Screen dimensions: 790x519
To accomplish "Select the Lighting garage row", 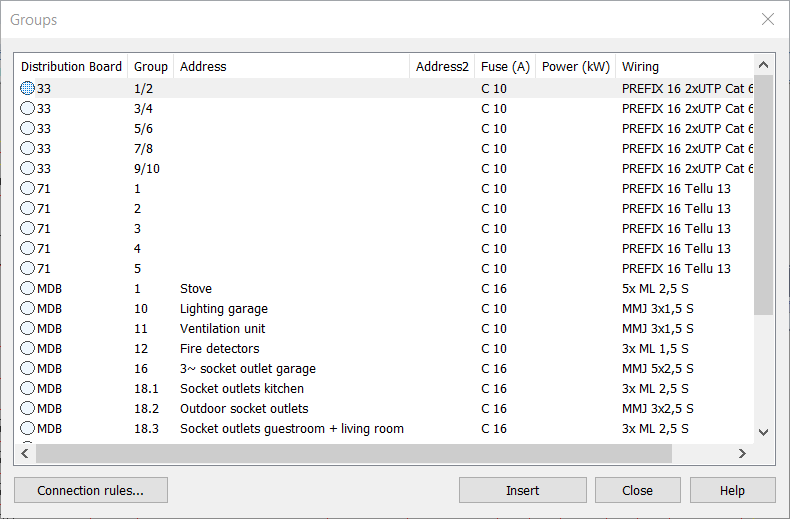I will click(224, 308).
